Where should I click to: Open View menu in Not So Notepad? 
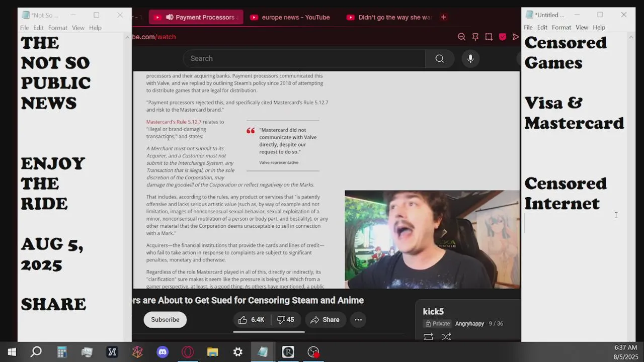(78, 28)
